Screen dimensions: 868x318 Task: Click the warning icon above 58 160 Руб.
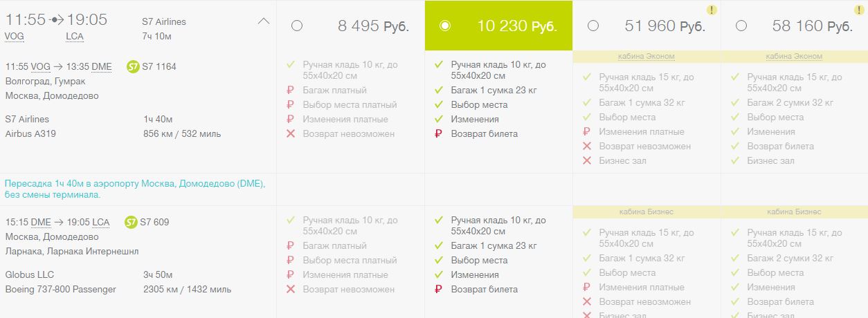pos(860,10)
